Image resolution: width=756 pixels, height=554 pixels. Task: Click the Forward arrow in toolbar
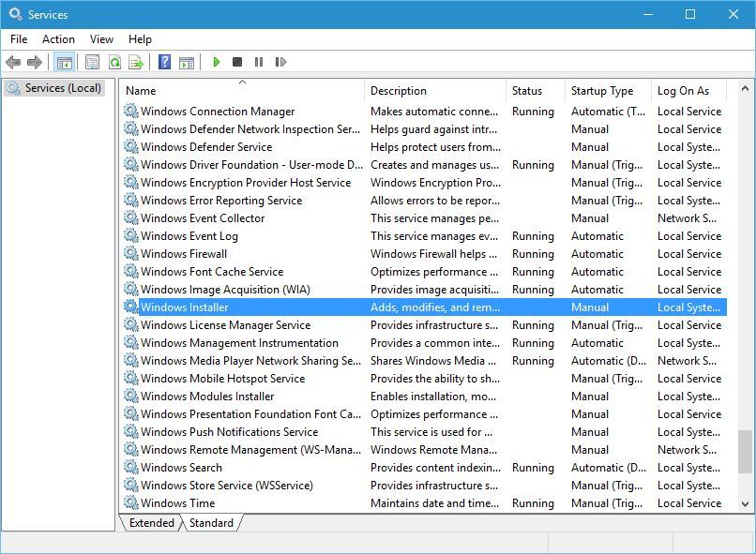35,63
